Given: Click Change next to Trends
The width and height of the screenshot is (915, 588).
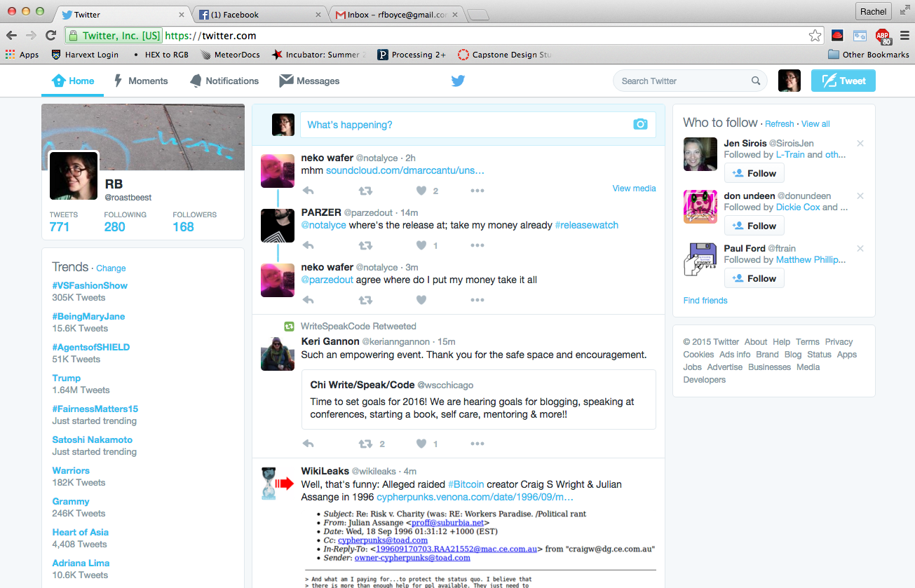Looking at the screenshot, I should tap(111, 268).
